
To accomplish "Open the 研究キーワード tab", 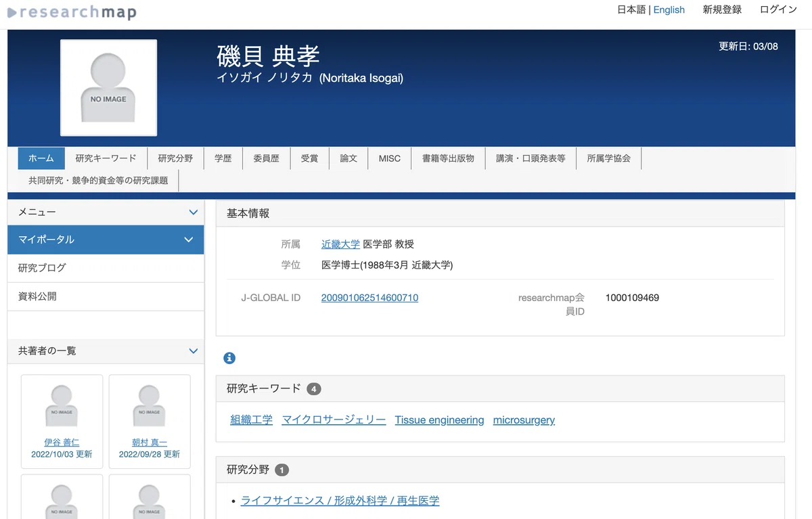I will pos(106,158).
